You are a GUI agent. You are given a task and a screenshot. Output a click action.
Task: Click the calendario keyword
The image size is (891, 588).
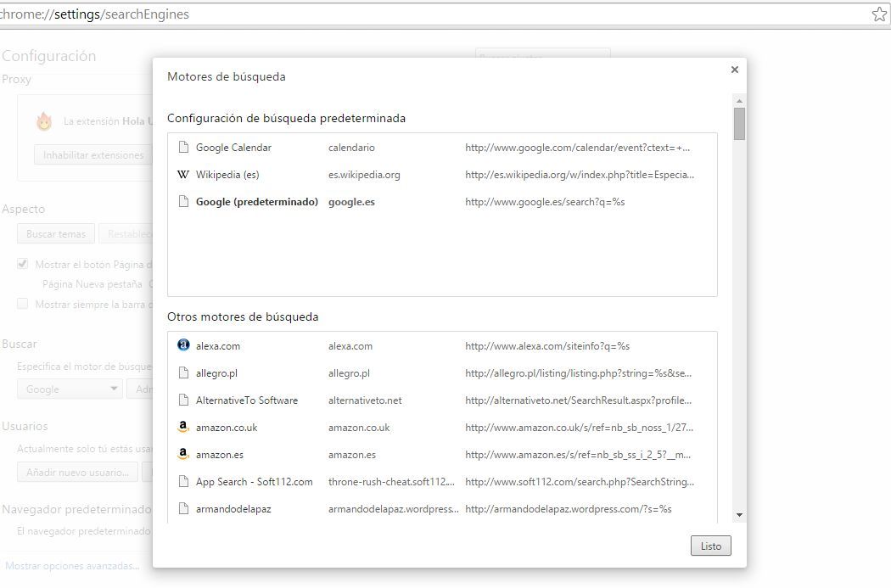(x=351, y=148)
